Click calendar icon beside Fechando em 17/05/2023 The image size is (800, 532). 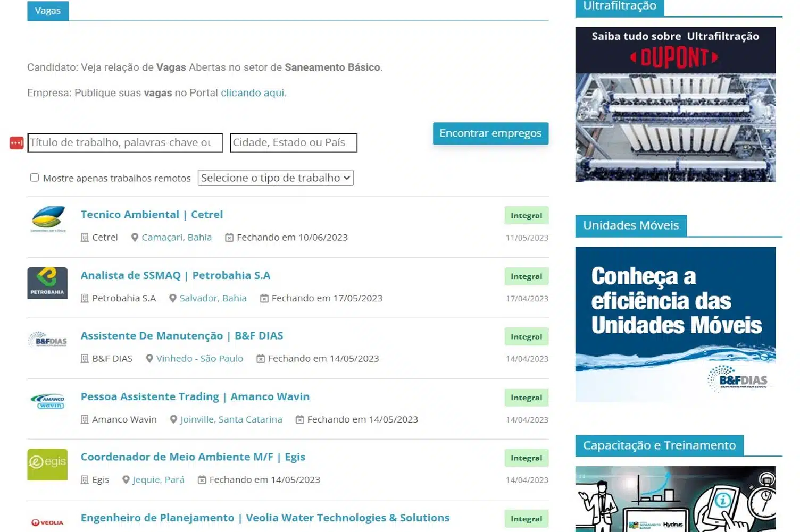click(264, 299)
